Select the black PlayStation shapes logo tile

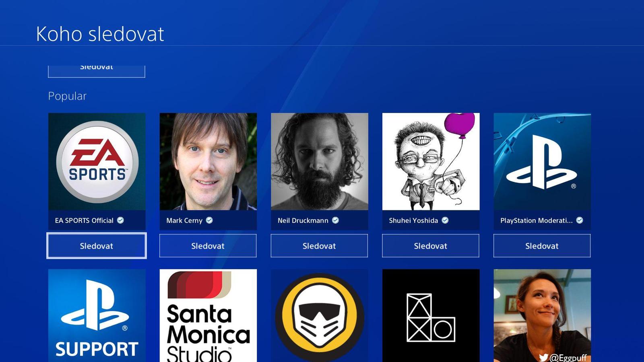pyautogui.click(x=431, y=315)
